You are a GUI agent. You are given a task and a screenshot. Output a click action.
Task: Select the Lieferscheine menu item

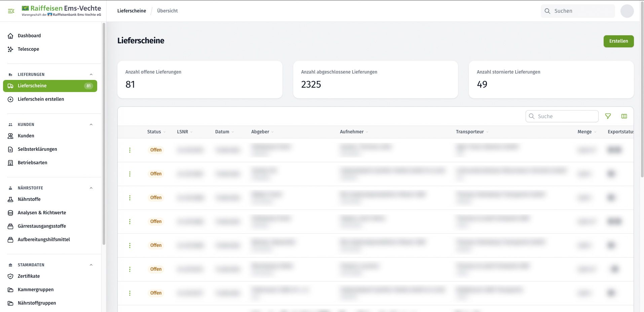click(50, 86)
